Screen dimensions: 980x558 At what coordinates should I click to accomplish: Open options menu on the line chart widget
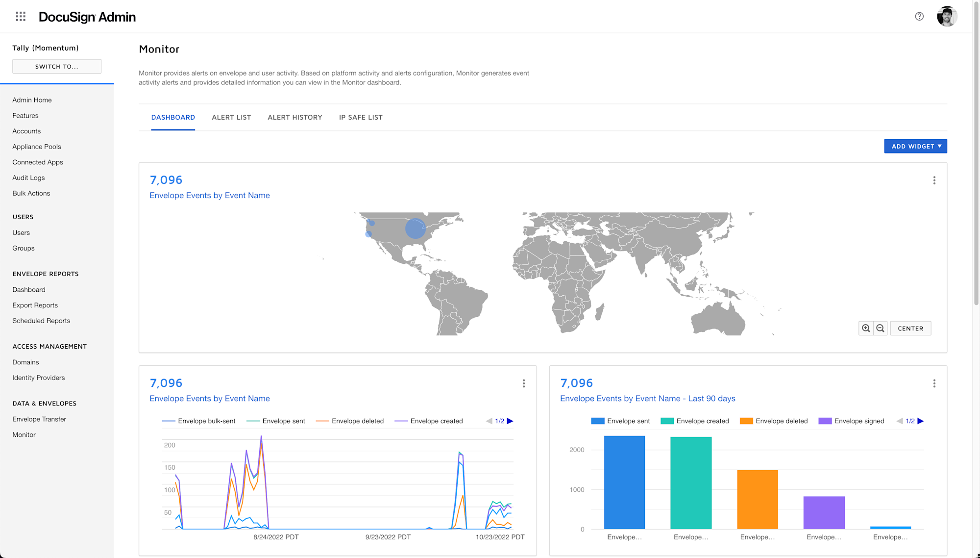(524, 383)
